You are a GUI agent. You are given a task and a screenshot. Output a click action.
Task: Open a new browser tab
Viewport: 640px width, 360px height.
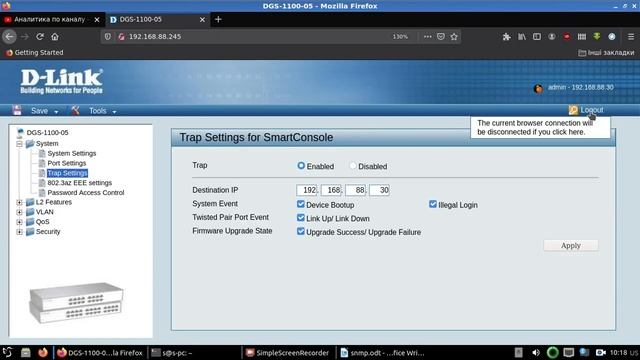click(218, 19)
